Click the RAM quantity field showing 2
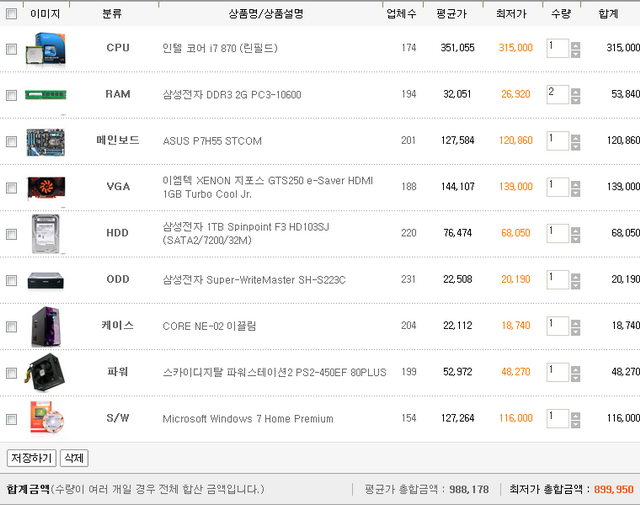 pos(558,94)
